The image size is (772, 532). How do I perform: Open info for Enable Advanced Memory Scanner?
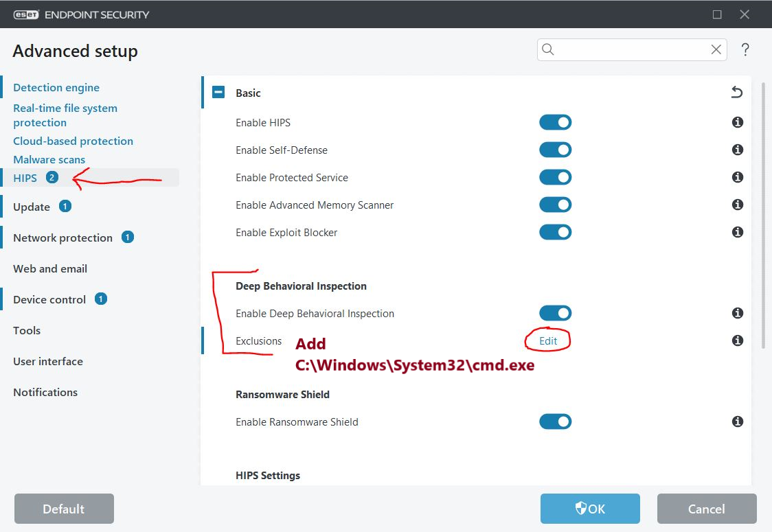click(x=737, y=205)
